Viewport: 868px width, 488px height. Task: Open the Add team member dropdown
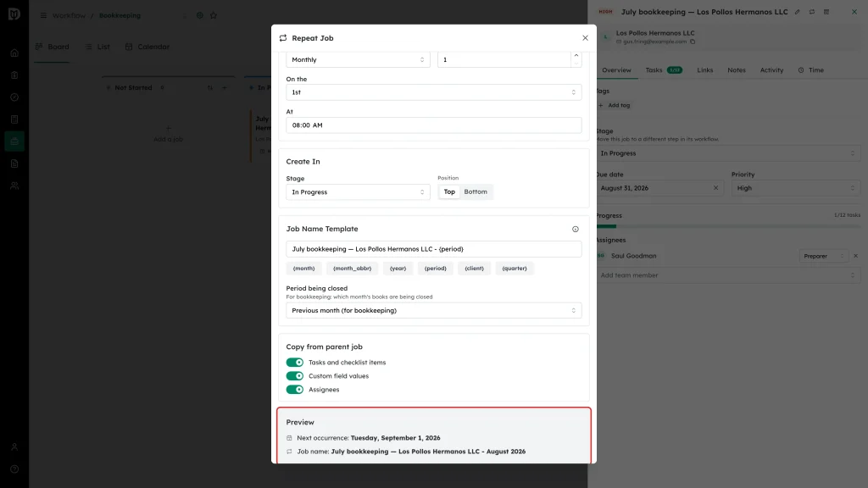[x=728, y=275]
